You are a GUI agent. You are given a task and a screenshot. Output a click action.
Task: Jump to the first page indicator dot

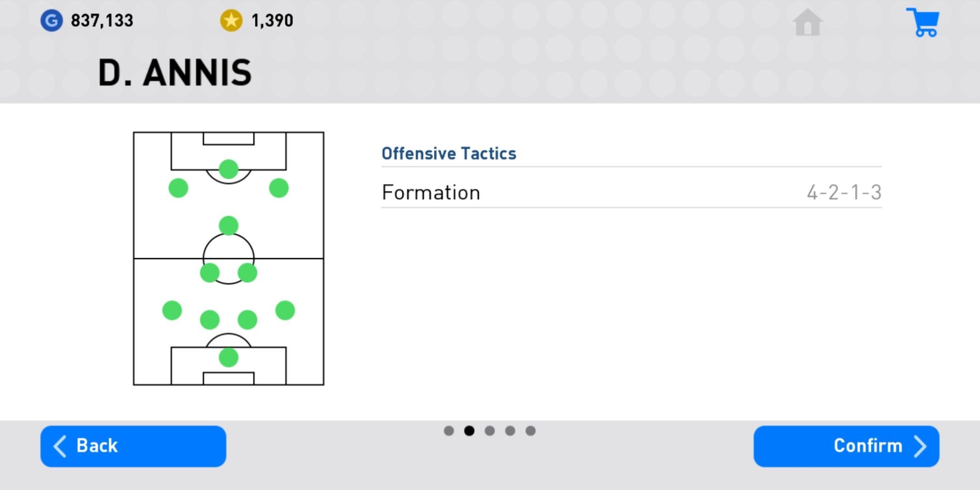pyautogui.click(x=449, y=431)
